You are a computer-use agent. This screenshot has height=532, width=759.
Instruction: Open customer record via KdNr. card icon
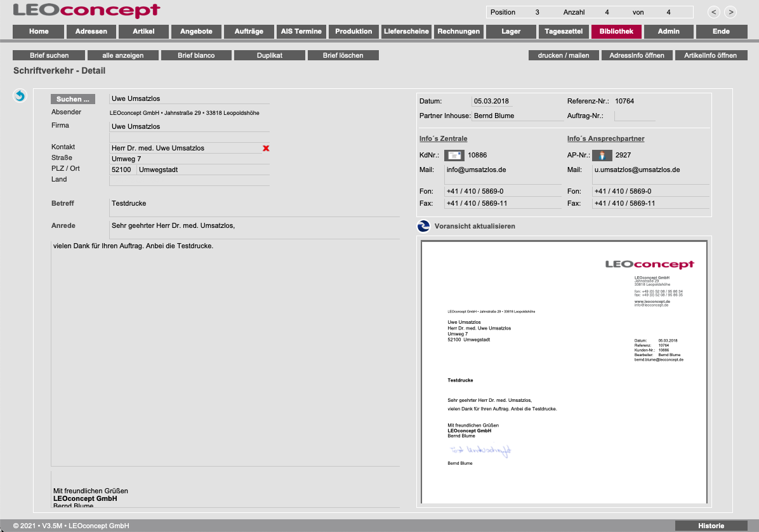point(454,156)
